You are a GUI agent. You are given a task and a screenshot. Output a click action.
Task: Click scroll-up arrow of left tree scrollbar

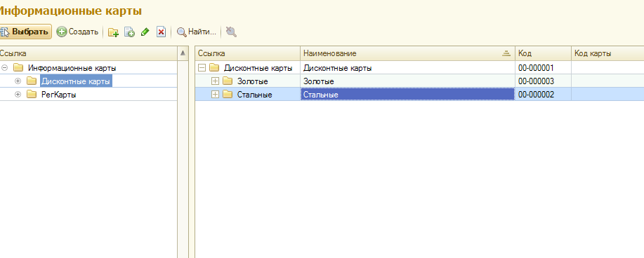pyautogui.click(x=183, y=53)
